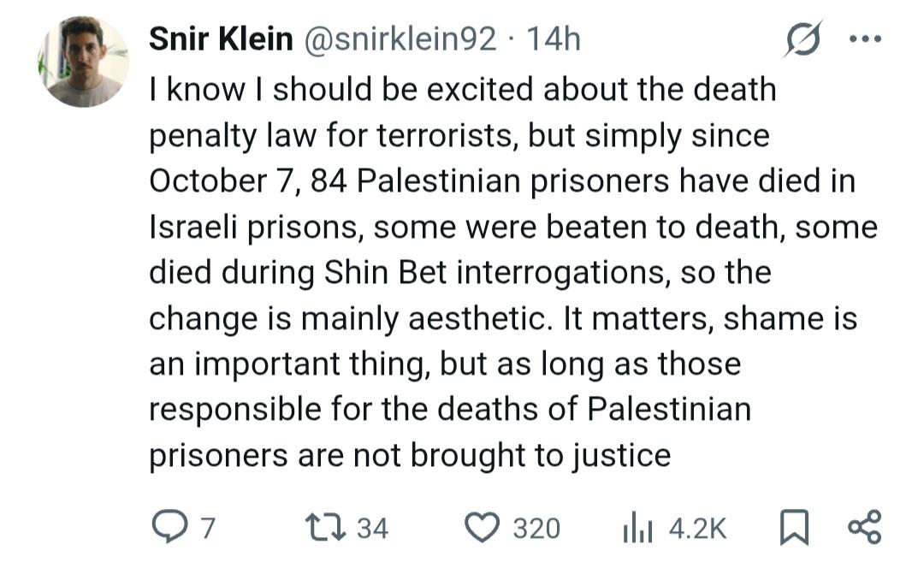Click the like count 320
This screenshot has height=574, width=924.
click(x=536, y=528)
